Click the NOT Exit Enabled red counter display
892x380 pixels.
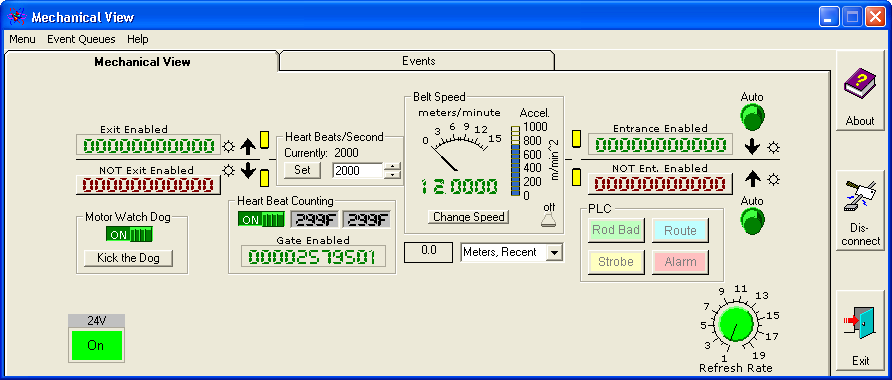click(x=148, y=185)
